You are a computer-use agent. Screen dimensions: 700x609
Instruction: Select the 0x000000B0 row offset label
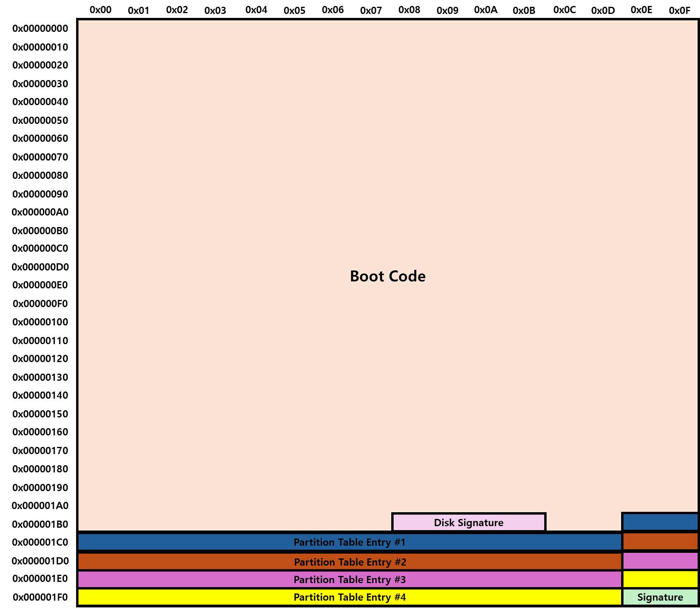[40, 231]
